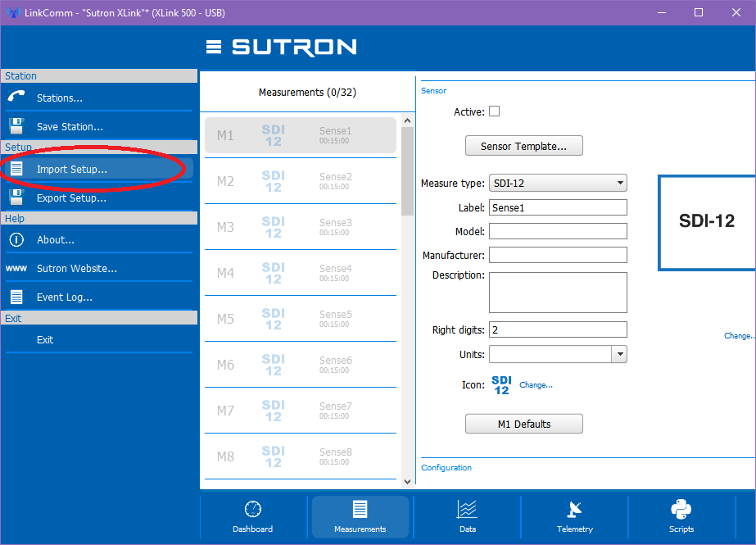Image resolution: width=756 pixels, height=545 pixels.
Task: Click the Change link beside Icon
Action: (x=536, y=385)
